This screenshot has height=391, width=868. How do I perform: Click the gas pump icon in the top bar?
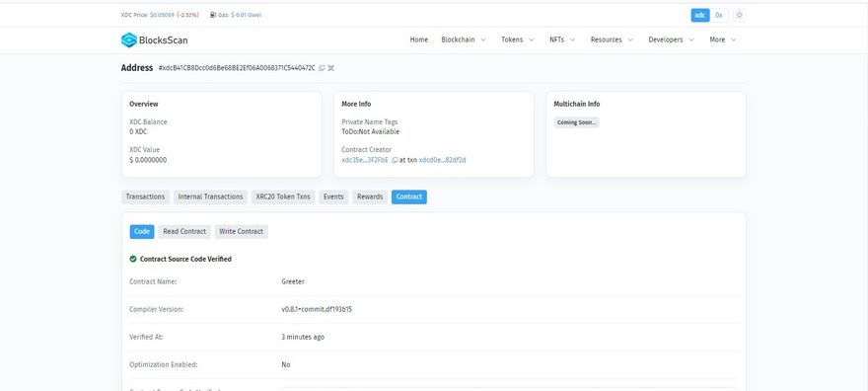(x=213, y=15)
